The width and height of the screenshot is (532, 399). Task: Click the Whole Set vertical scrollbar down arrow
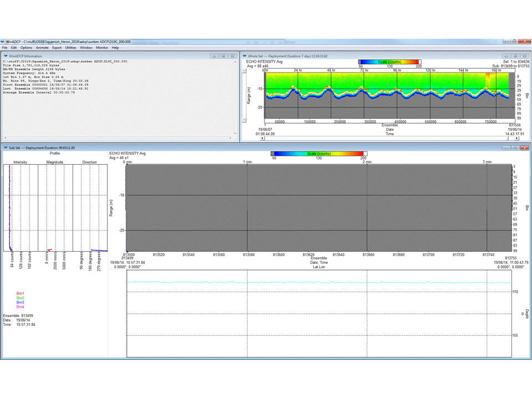[244, 120]
